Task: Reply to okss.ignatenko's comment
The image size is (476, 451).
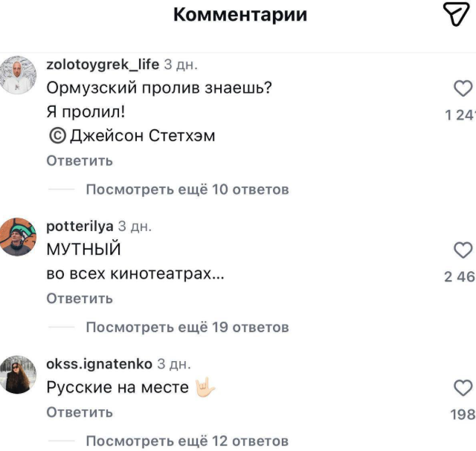Action: coord(80,412)
